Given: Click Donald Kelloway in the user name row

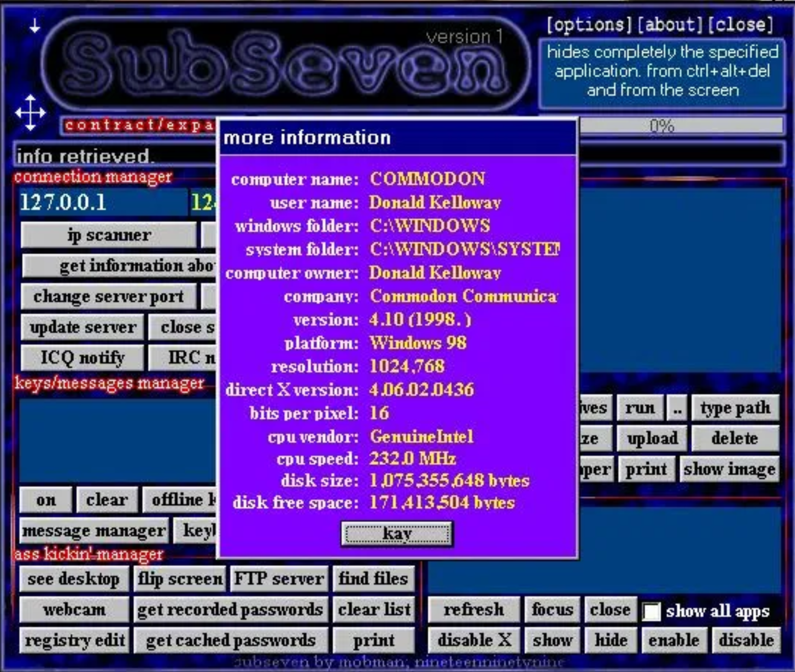Looking at the screenshot, I should click(x=435, y=203).
